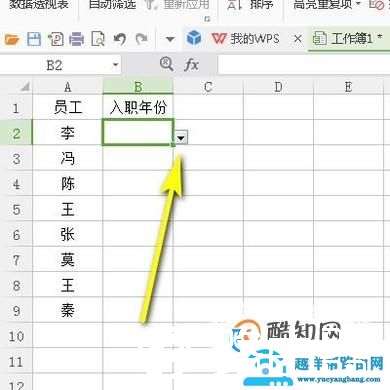This screenshot has width=390, height=390.
Task: Select column C header
Action: click(208, 87)
